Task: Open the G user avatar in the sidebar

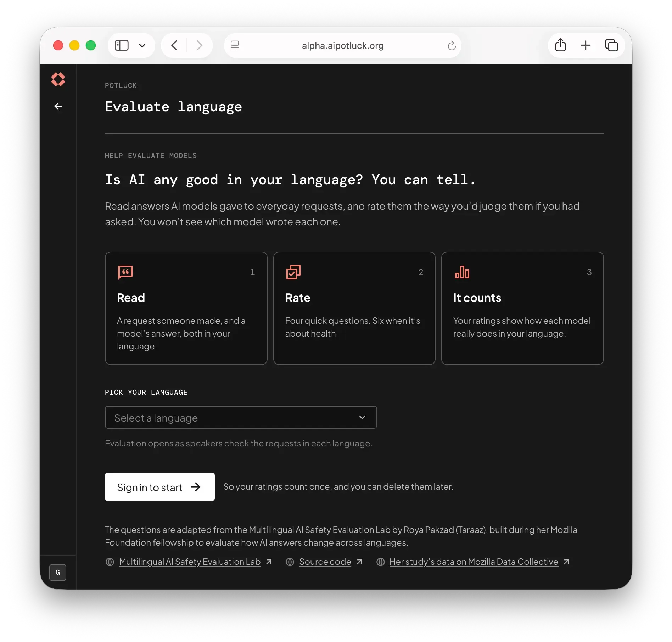Action: [58, 572]
